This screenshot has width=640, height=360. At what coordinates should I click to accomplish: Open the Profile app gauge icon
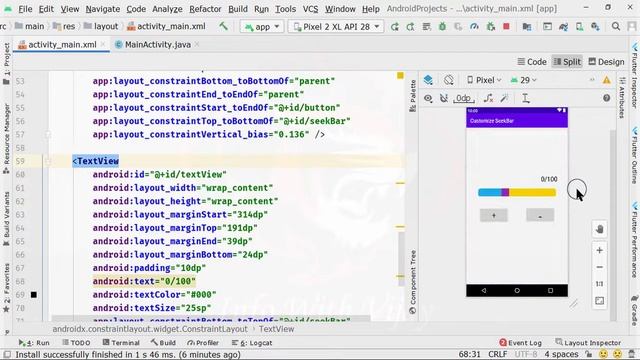coord(474,27)
